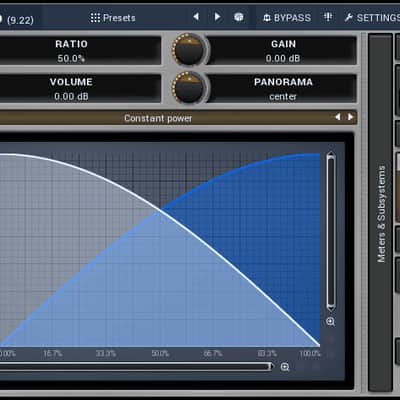Load the next preset arrow
This screenshot has width=400, height=400.
coord(217,16)
